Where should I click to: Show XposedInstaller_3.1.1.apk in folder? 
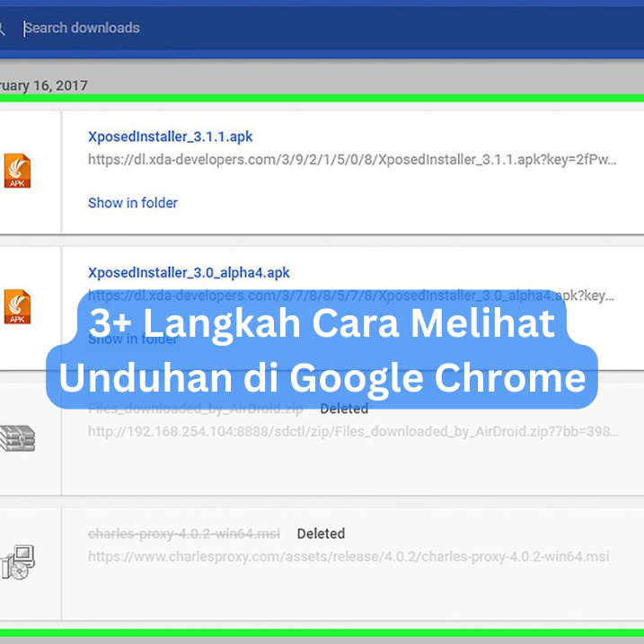tap(133, 202)
